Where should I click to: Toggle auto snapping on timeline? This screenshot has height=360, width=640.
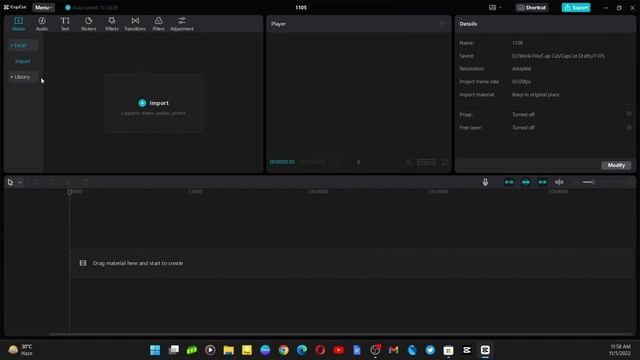tap(526, 182)
